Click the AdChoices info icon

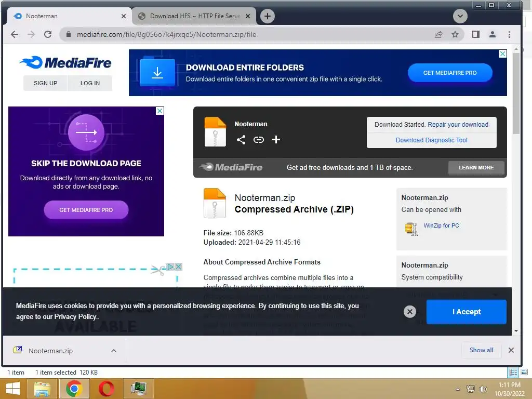[x=170, y=267]
